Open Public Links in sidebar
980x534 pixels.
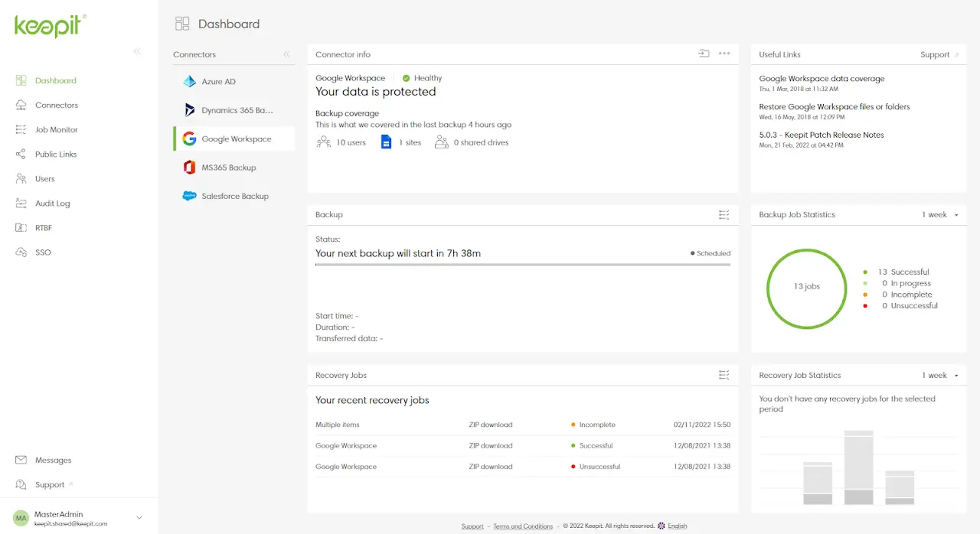[56, 154]
